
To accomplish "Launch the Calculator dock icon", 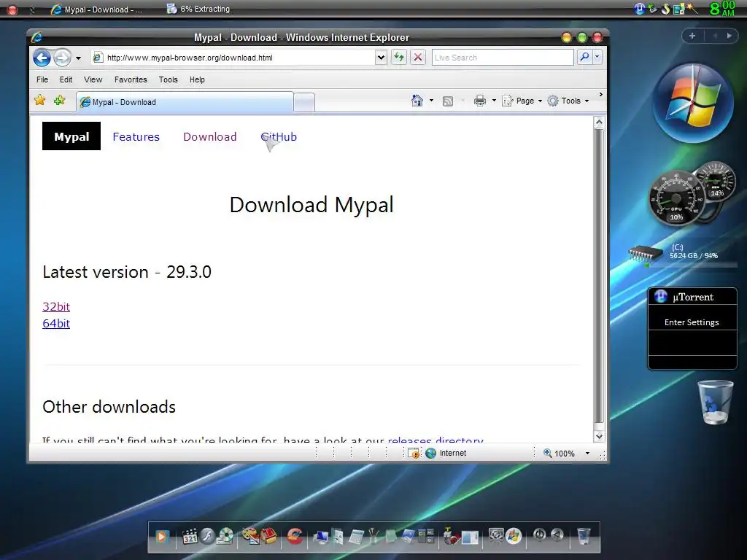I will [x=356, y=537].
